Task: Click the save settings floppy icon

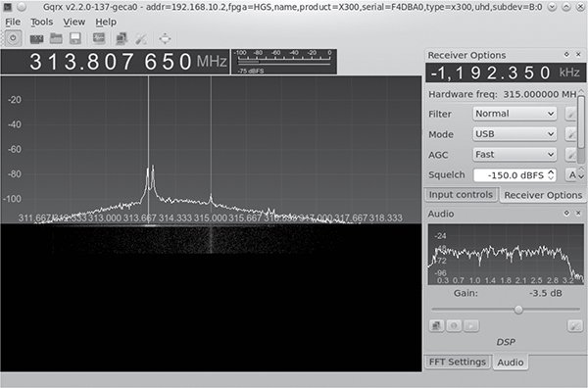Action: 75,38
